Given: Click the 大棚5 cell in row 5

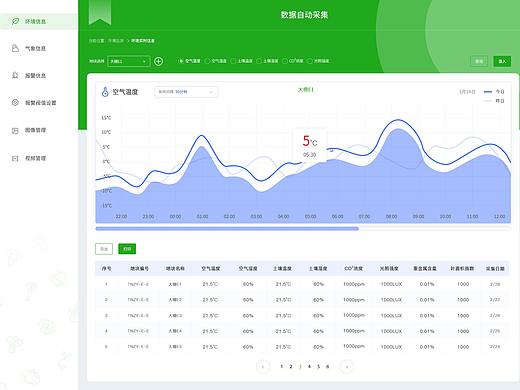Looking at the screenshot, I should tap(175, 347).
